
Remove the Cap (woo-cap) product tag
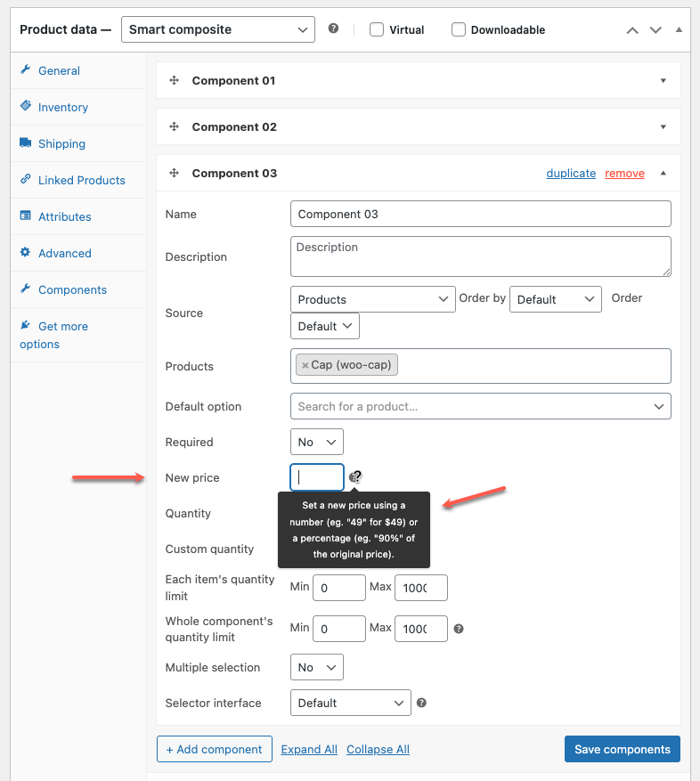(x=305, y=365)
